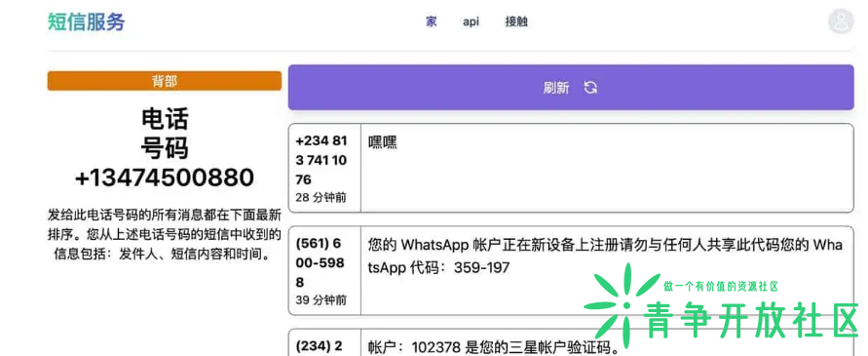
Task: Select sender (561) 600-5988
Action: tap(320, 262)
